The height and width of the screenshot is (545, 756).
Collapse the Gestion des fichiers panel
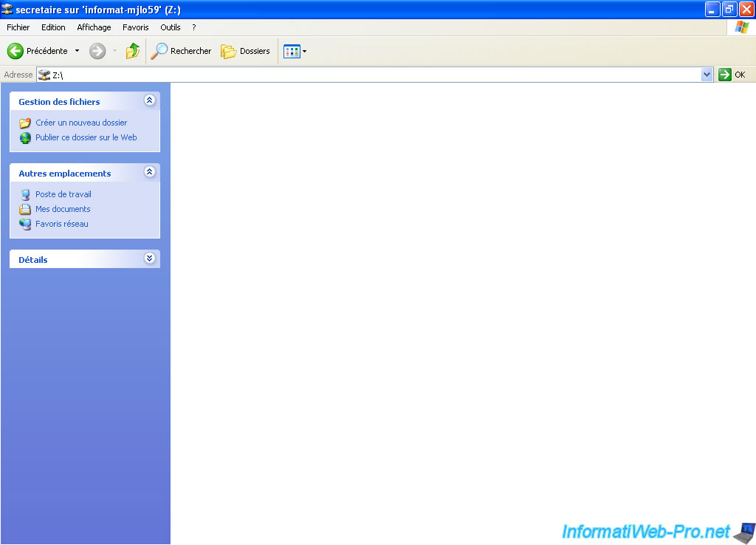pyautogui.click(x=149, y=100)
